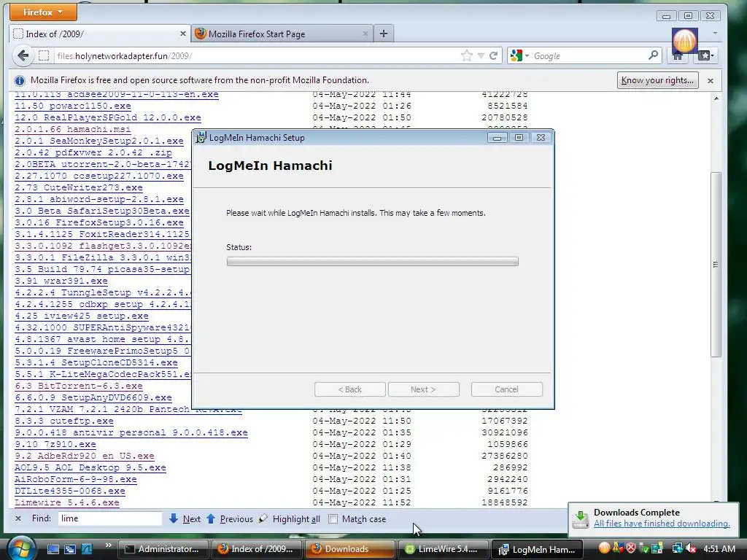Cancel the LogMeIn Hamachi installation

tap(506, 389)
